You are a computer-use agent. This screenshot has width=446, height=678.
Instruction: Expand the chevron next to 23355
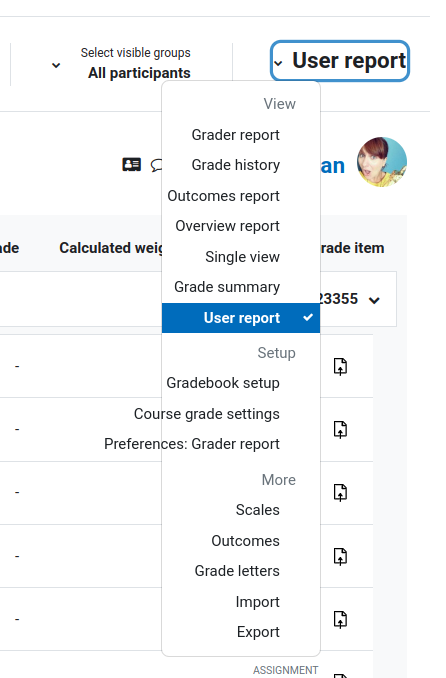pyautogui.click(x=374, y=300)
